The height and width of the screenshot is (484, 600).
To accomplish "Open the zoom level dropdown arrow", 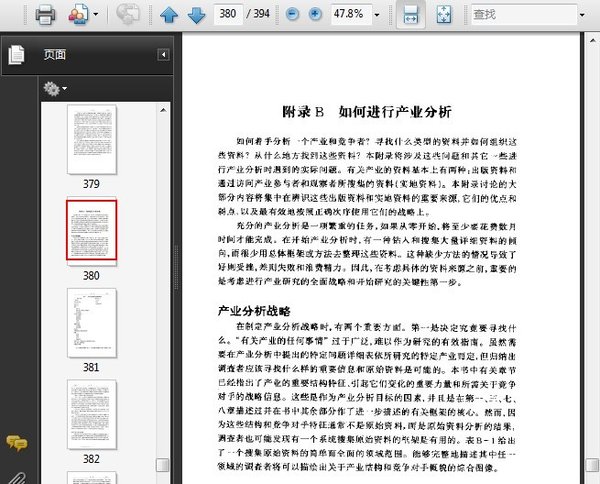I will pyautogui.click(x=377, y=15).
